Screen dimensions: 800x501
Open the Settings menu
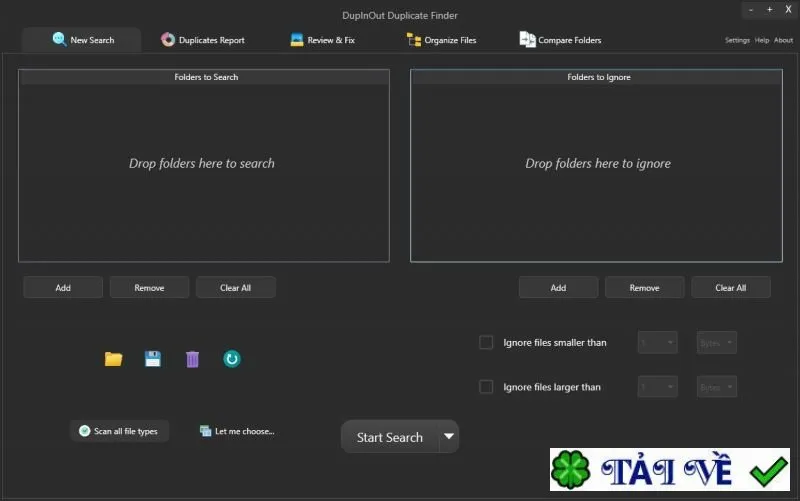coord(737,40)
